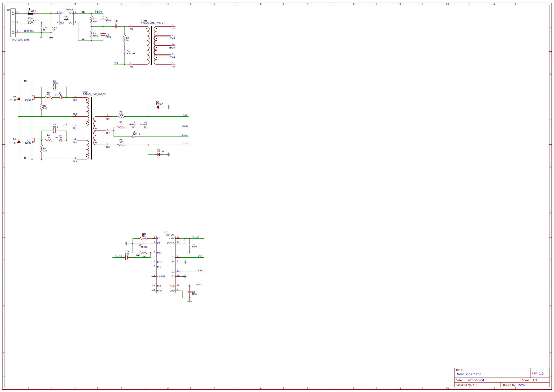Click the date 2017-08-04 field
554x392 pixels.
pyautogui.click(x=476, y=380)
